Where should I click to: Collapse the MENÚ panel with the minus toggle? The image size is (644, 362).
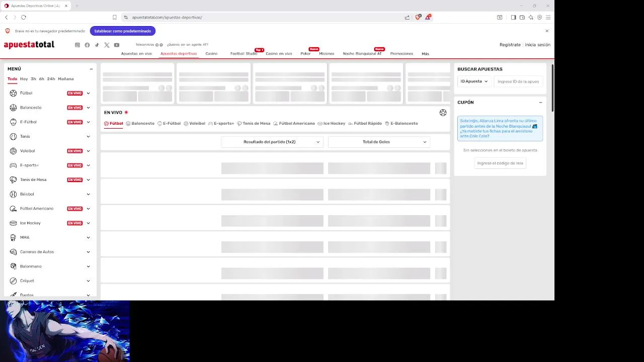tap(91, 69)
